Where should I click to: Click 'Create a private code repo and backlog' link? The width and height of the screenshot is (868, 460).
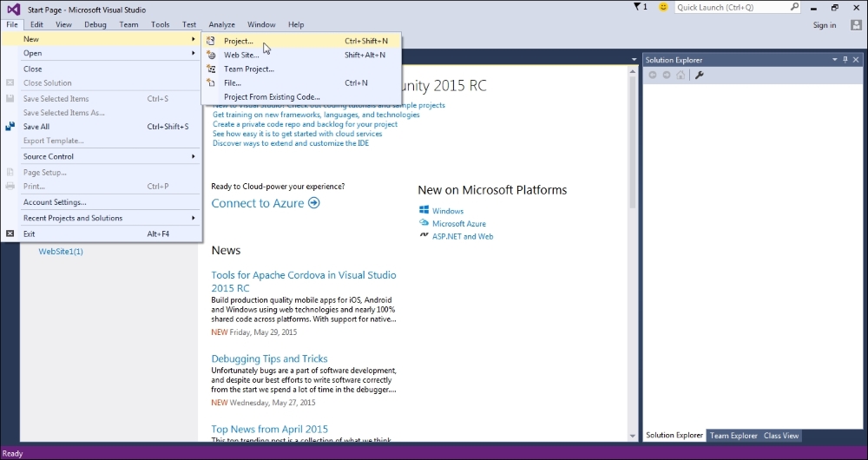[305, 124]
